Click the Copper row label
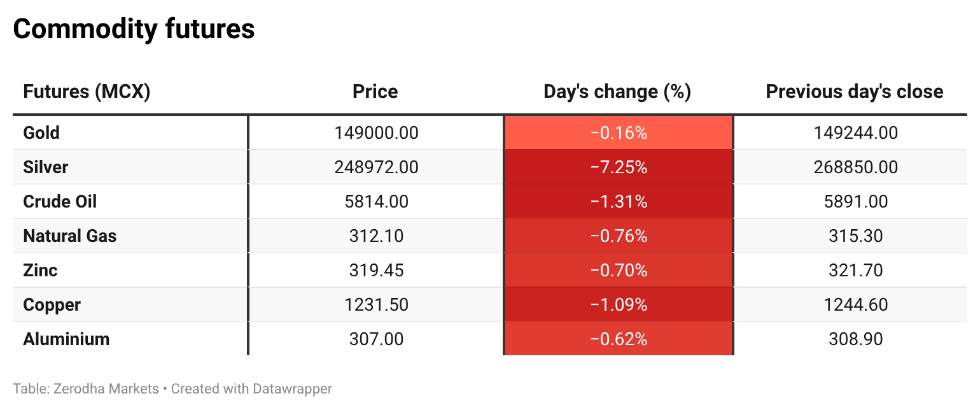Image resolution: width=980 pixels, height=410 pixels. coord(52,305)
